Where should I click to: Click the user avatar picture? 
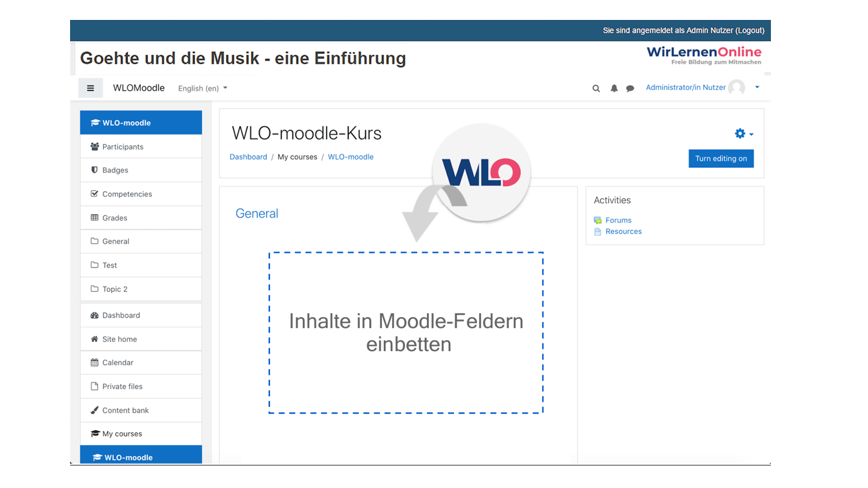pos(737,87)
